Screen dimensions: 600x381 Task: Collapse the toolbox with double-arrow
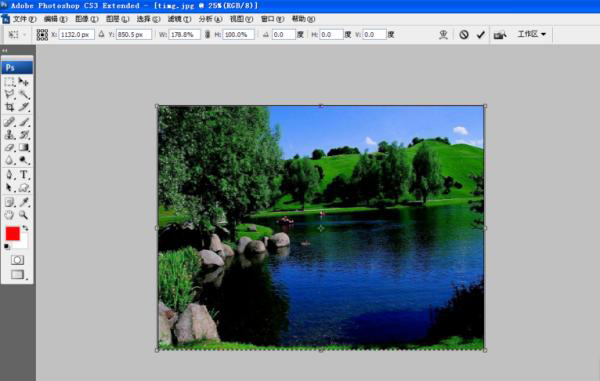(x=5, y=50)
